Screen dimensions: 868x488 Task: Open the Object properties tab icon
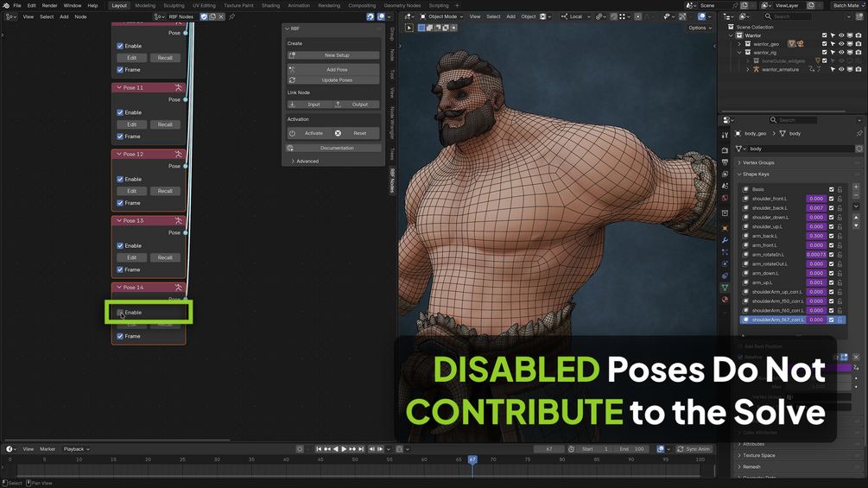coord(725,228)
